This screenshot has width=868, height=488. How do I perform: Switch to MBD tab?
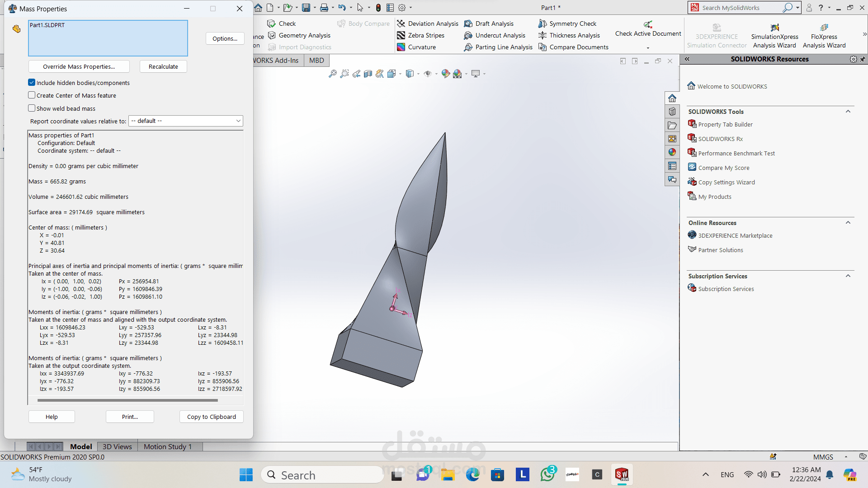pyautogui.click(x=316, y=61)
